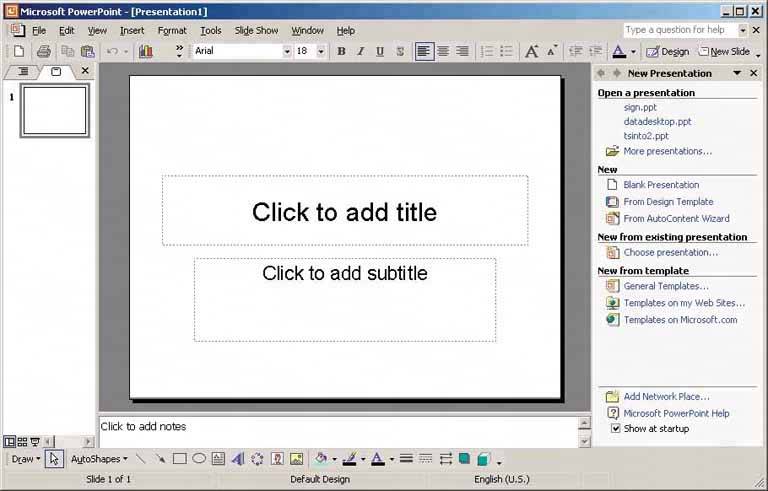
Task: Switch to Normal view at bottom left
Action: [9, 442]
